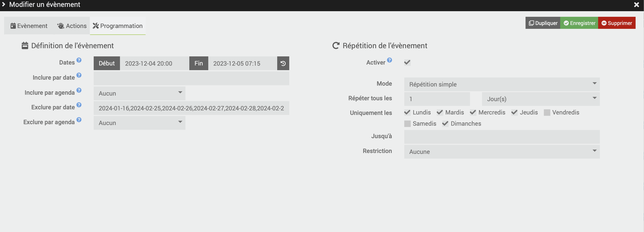The image size is (644, 232).
Task: Click the date reset history icon
Action: coord(283,63)
